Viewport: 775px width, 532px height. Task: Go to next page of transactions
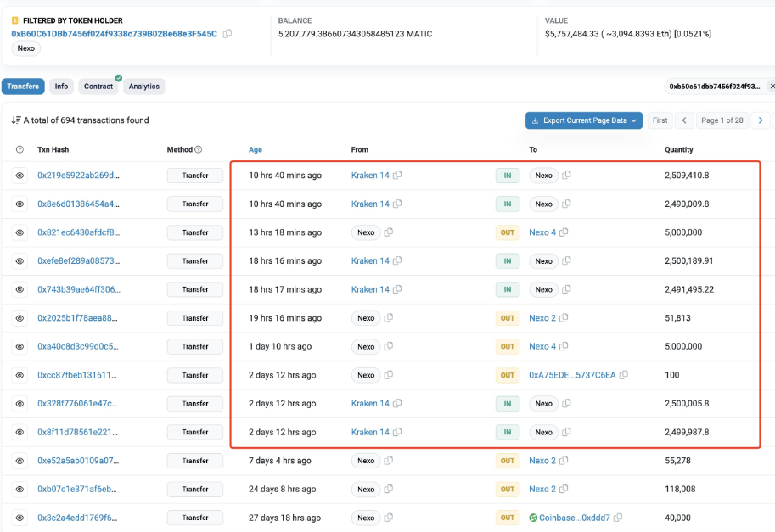point(761,120)
